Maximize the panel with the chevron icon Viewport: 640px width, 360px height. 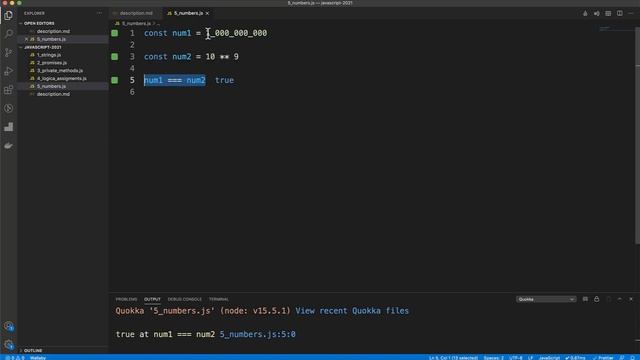click(x=620, y=299)
